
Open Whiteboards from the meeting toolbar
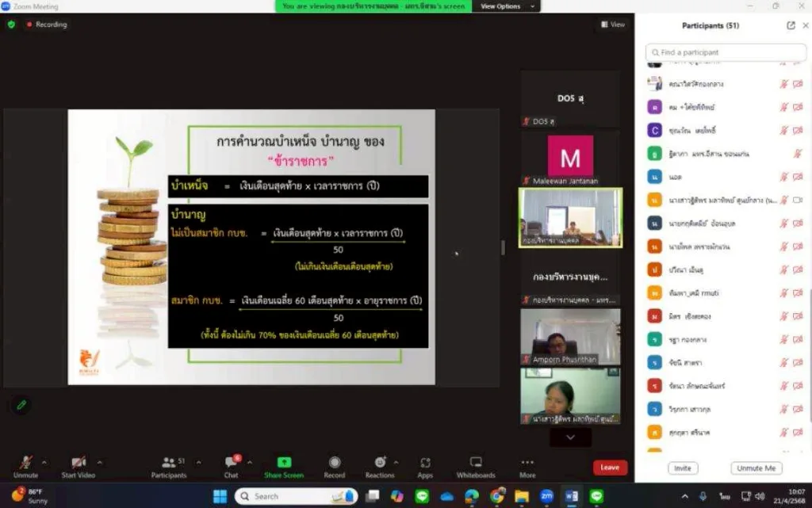[476, 463]
